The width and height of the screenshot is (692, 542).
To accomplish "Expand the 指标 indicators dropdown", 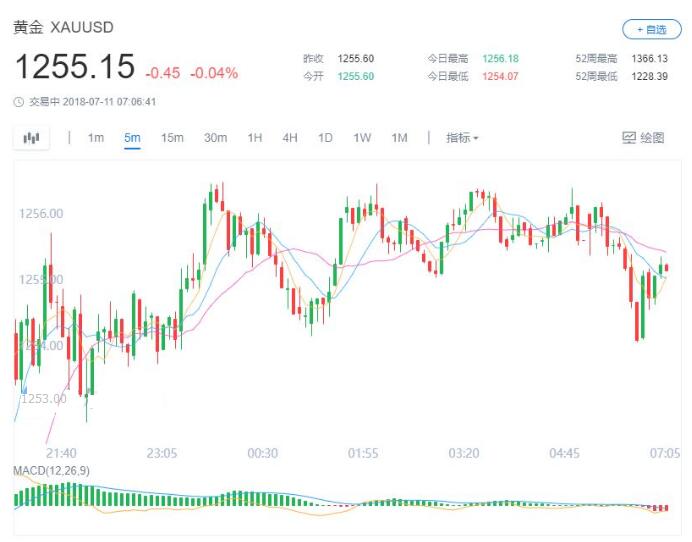I will [462, 138].
